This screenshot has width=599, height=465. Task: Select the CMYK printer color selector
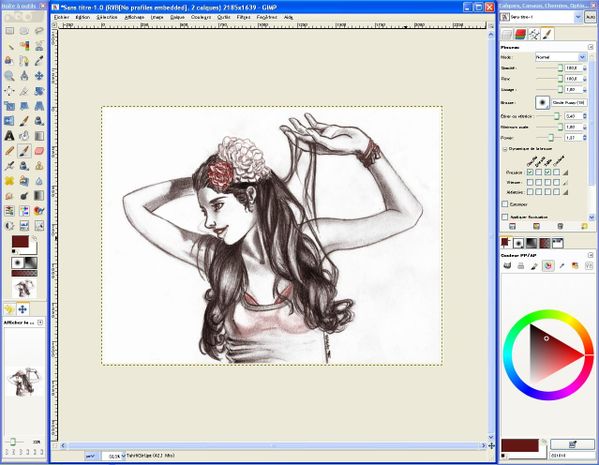(520, 266)
